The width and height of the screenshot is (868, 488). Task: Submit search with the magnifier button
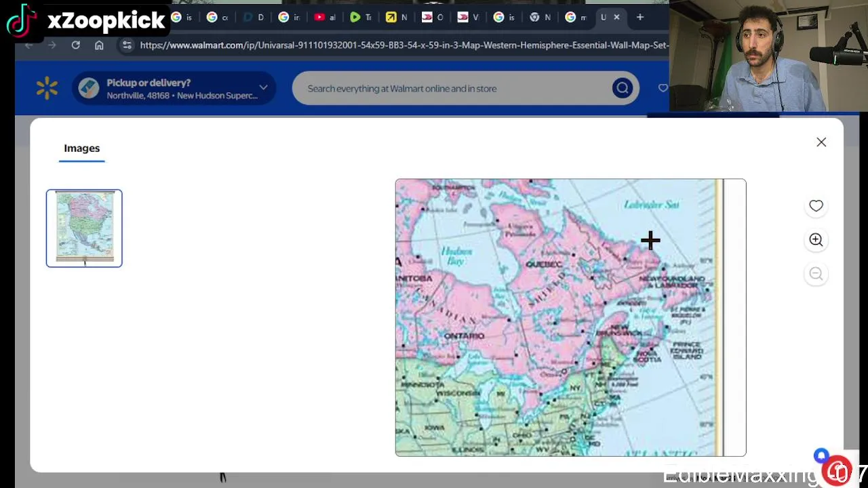pyautogui.click(x=622, y=88)
